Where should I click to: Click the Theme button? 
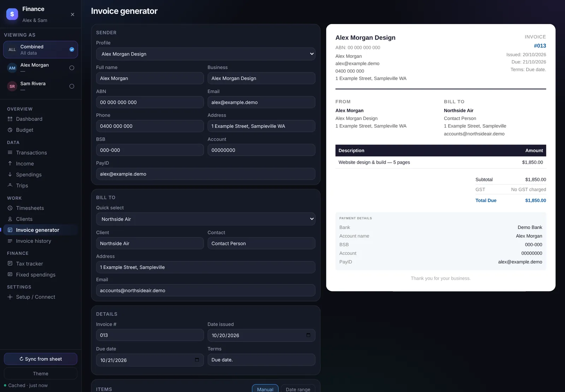[41, 373]
